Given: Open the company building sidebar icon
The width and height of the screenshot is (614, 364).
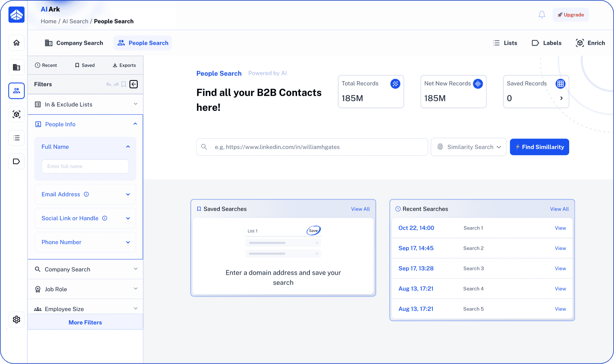Looking at the screenshot, I should click(x=17, y=67).
